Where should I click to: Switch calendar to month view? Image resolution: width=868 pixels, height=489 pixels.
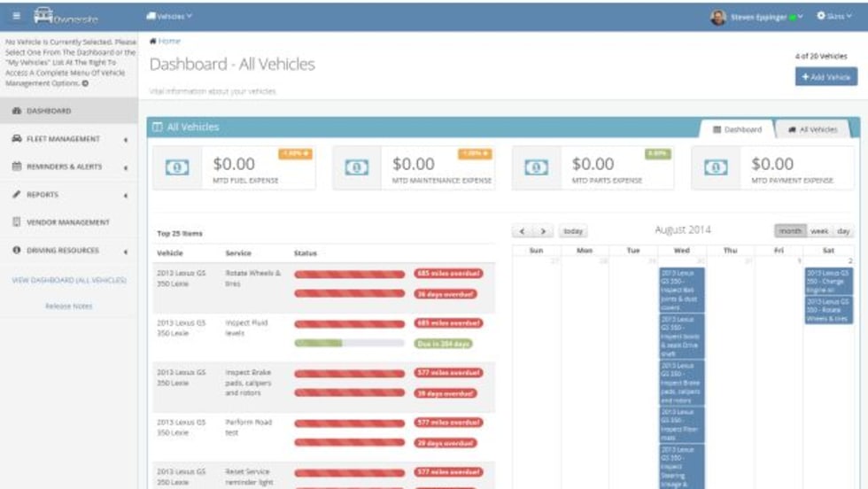tap(790, 231)
